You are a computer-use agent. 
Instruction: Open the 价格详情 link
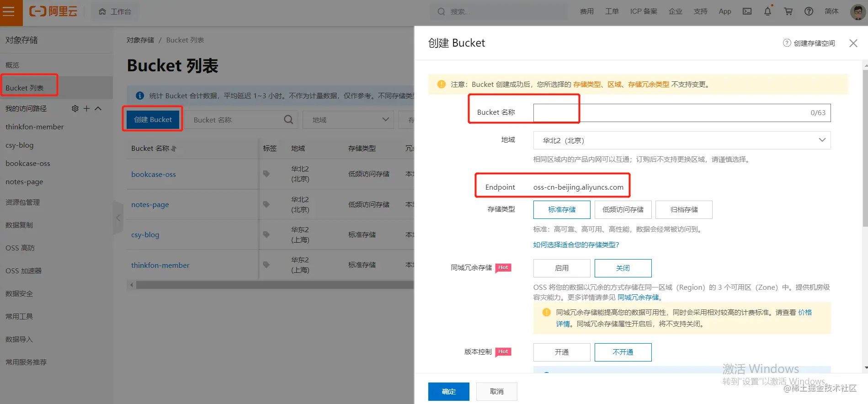click(804, 313)
